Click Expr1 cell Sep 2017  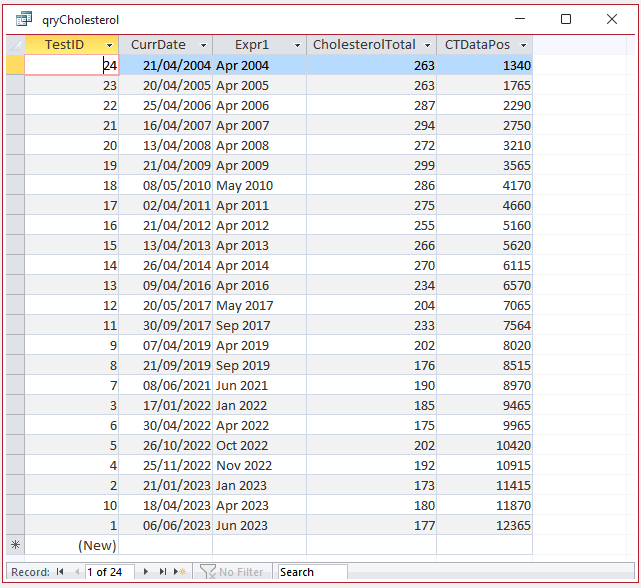coord(260,325)
